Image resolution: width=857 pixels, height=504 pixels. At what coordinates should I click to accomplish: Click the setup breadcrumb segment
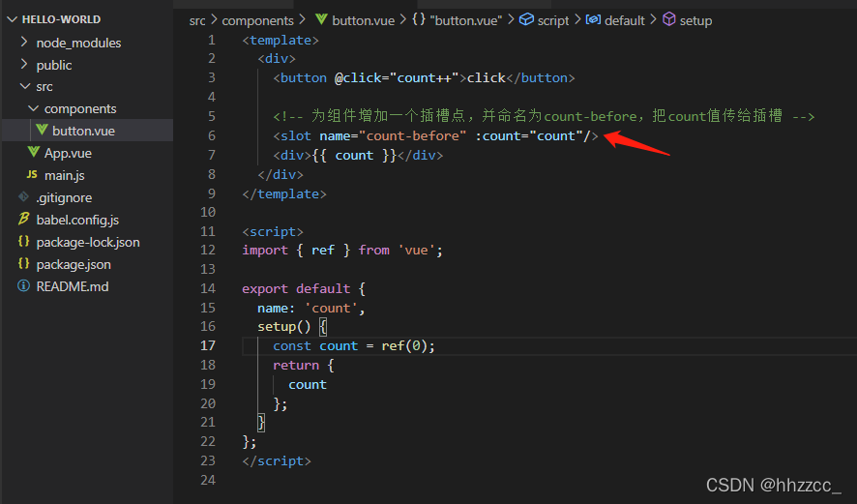(695, 20)
